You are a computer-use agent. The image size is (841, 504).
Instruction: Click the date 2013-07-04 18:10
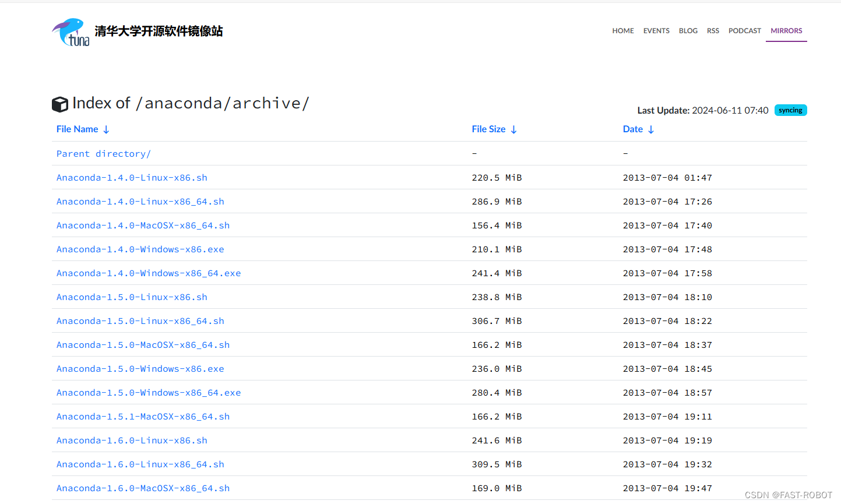coord(667,297)
